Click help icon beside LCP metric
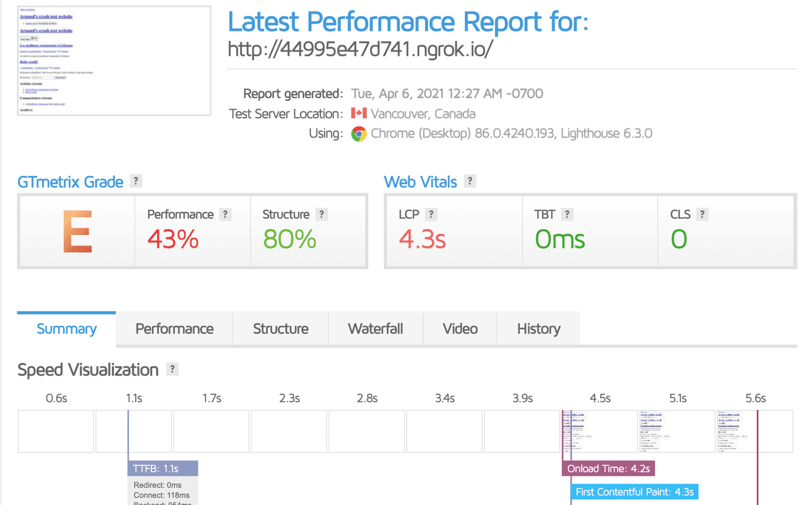812x505 pixels. pyautogui.click(x=431, y=214)
